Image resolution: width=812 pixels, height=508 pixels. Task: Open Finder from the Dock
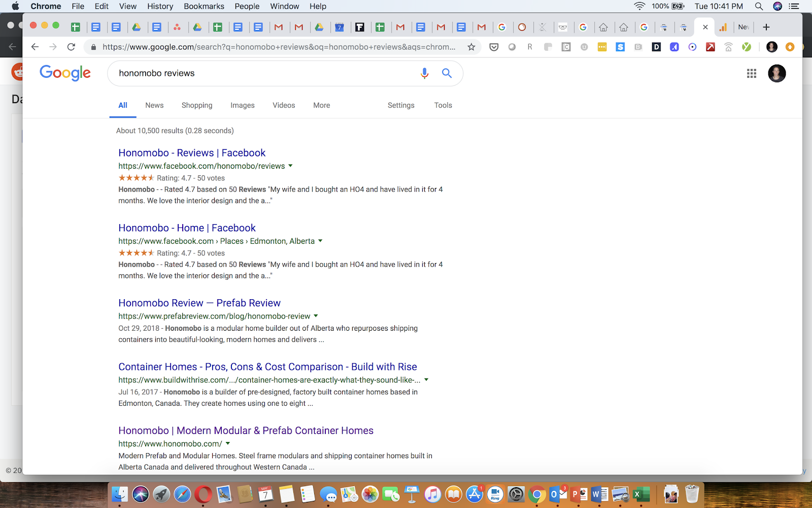[120, 494]
